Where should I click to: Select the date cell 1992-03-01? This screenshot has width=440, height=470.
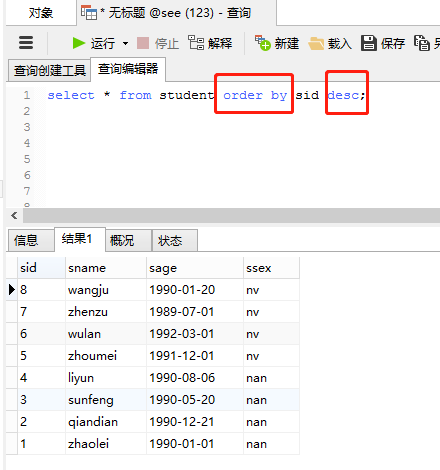tap(195, 334)
